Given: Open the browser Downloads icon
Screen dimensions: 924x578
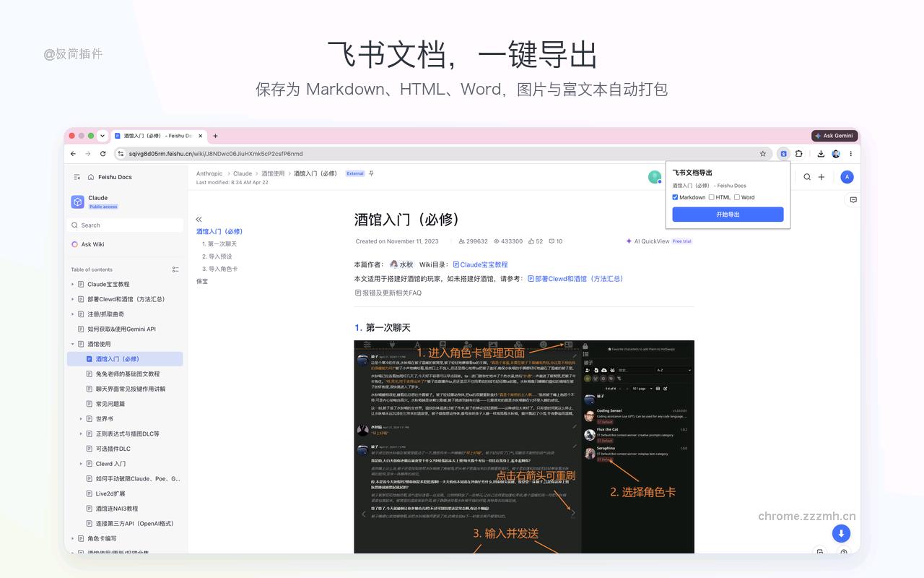Looking at the screenshot, I should (x=821, y=154).
